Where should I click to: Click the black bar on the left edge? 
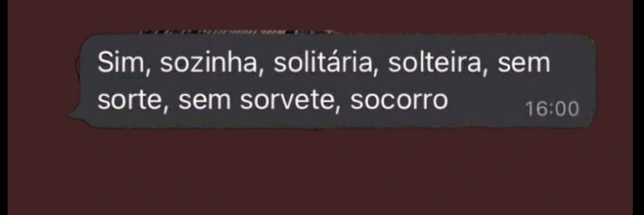point(3,108)
